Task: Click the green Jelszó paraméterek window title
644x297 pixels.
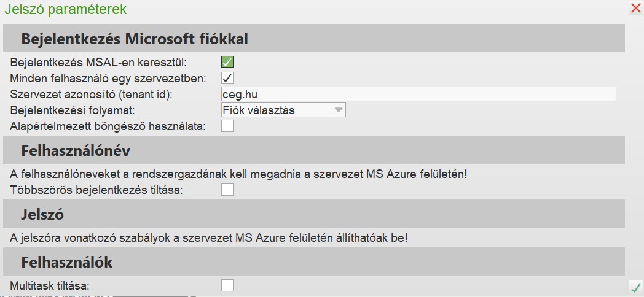Action: coord(66,9)
